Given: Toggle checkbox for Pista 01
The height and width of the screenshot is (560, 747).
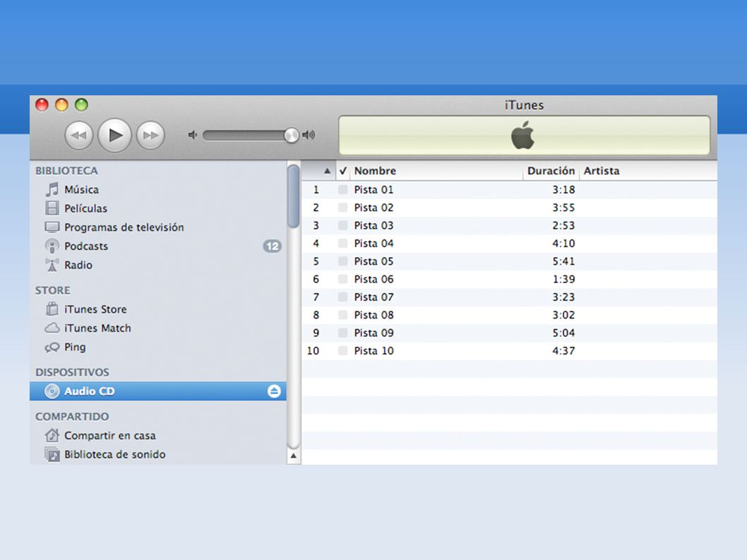Looking at the screenshot, I should click(x=342, y=190).
